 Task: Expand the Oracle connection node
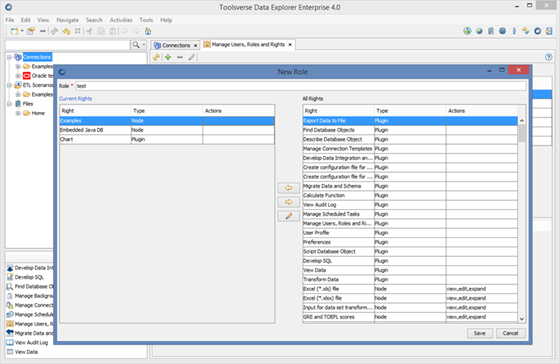point(18,76)
